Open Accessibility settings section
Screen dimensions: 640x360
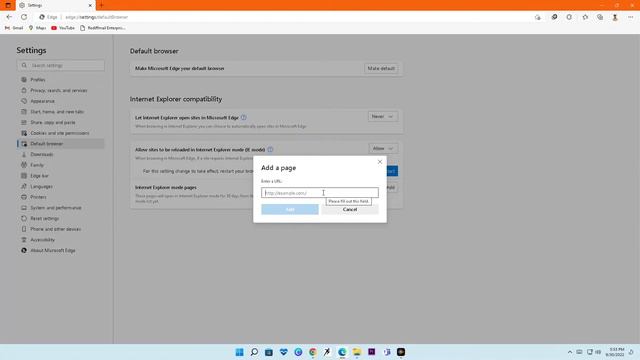[x=42, y=240]
